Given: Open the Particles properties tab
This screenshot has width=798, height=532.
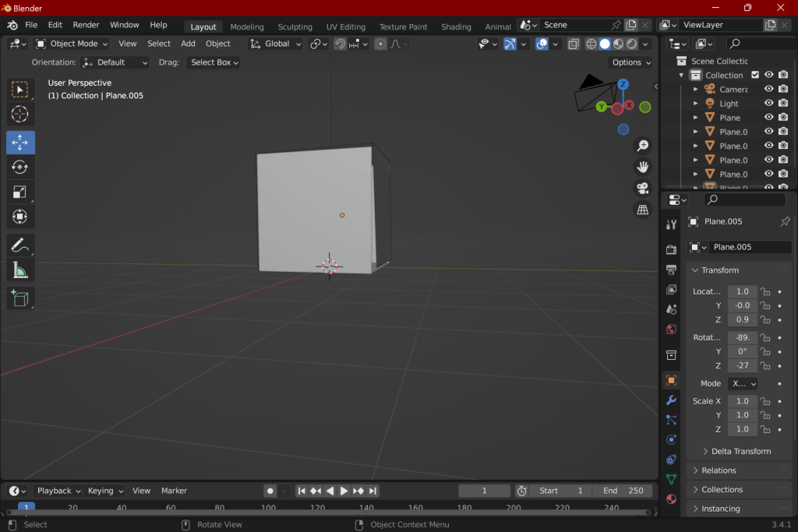Looking at the screenshot, I should click(671, 420).
